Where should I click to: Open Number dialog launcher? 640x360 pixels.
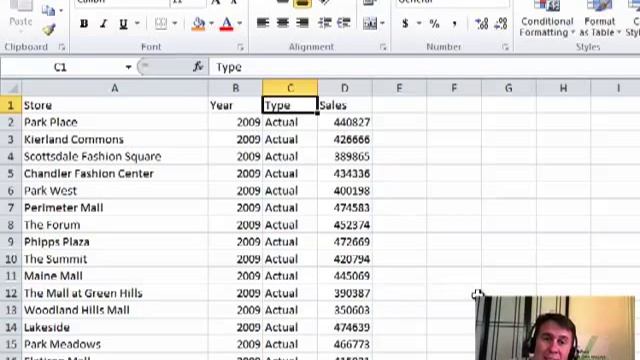tap(506, 47)
